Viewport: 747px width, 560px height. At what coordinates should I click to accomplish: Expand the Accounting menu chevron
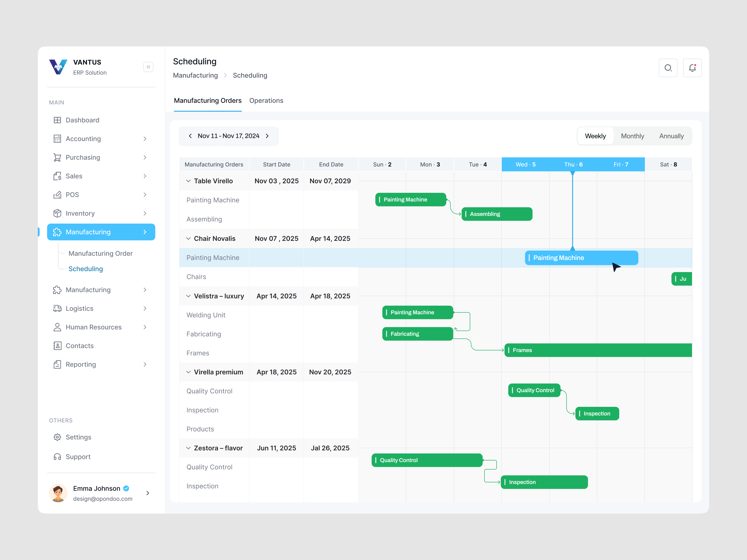pyautogui.click(x=145, y=139)
